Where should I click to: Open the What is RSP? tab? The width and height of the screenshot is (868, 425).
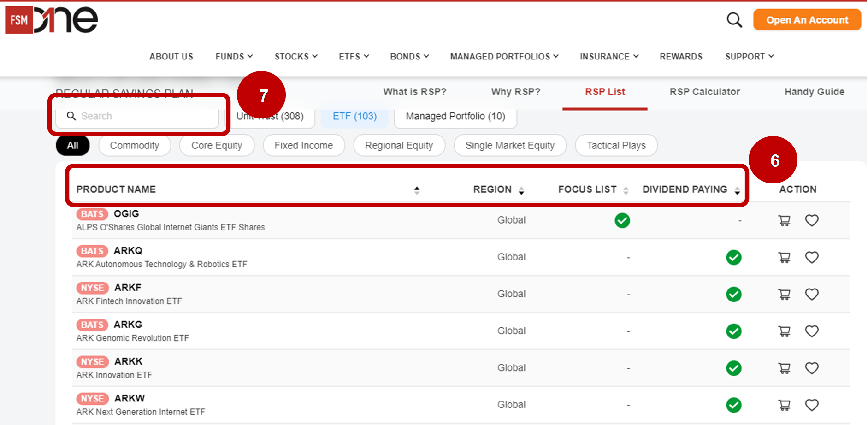point(414,92)
